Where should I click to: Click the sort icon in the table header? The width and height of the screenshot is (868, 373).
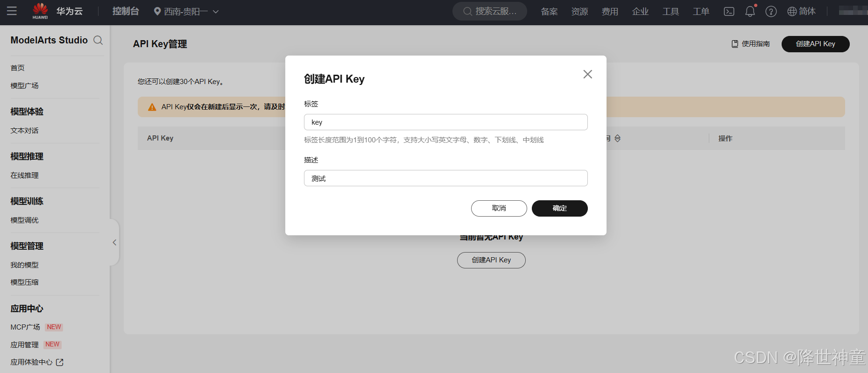pos(618,138)
